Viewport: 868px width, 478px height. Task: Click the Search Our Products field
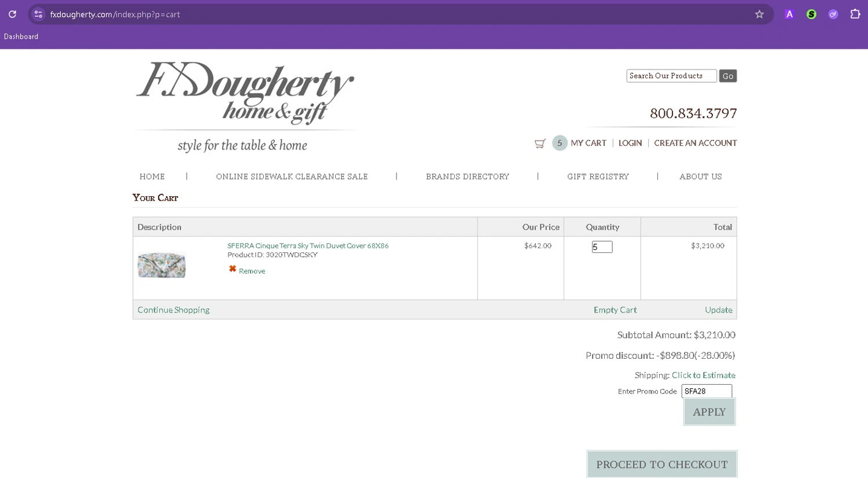pyautogui.click(x=671, y=76)
